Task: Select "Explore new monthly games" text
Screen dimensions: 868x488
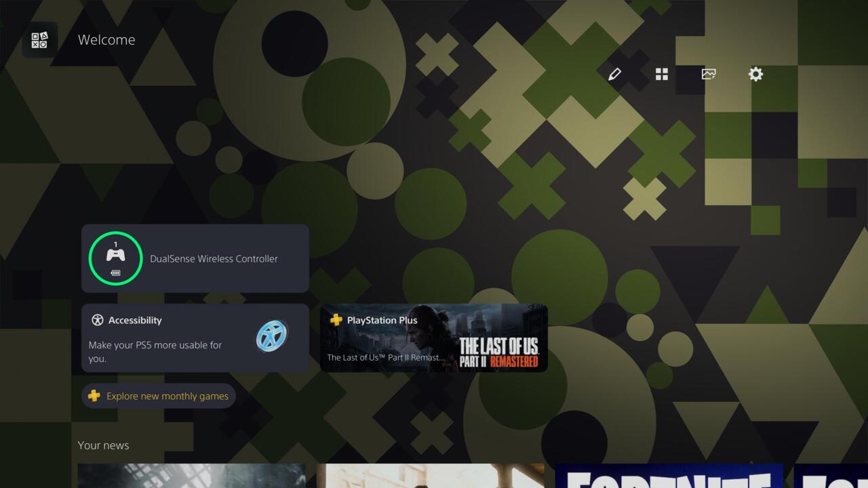Action: [167, 396]
